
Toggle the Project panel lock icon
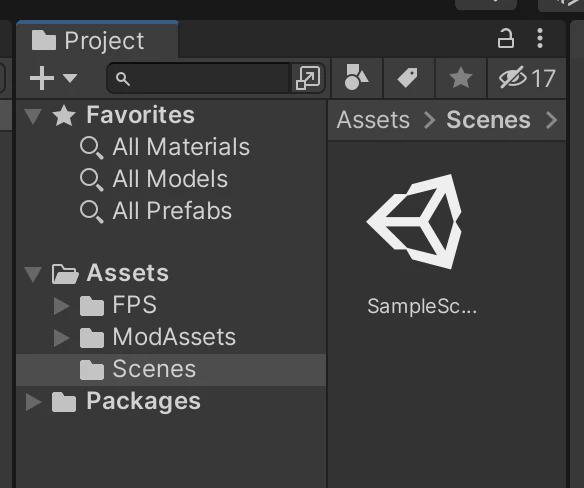(x=506, y=38)
